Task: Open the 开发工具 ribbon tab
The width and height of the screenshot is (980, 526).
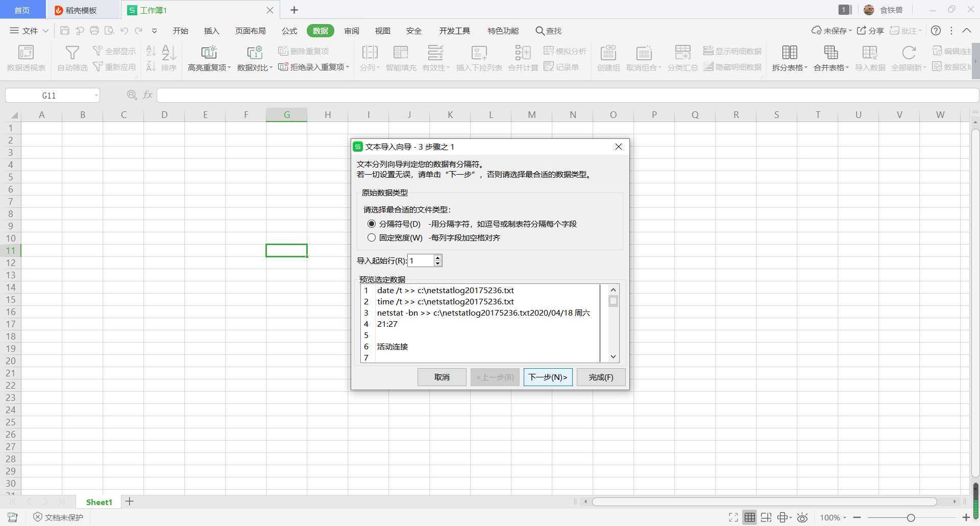Action: pos(454,31)
